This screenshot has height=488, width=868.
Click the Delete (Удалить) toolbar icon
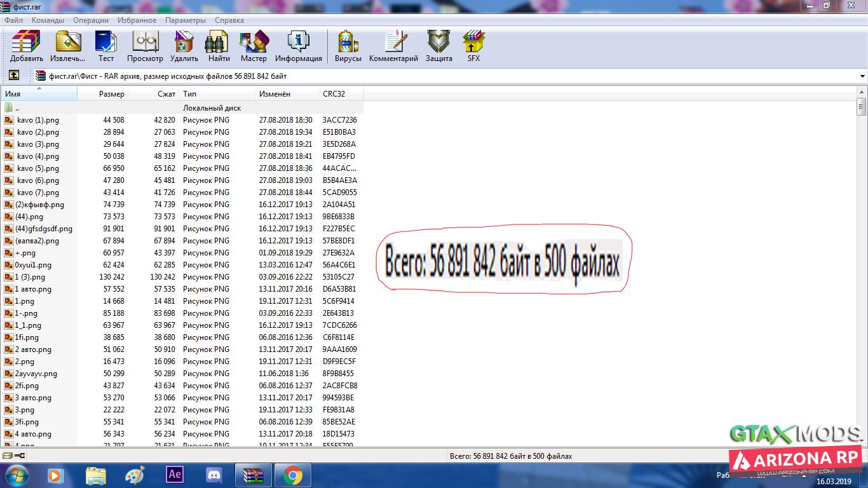(184, 46)
